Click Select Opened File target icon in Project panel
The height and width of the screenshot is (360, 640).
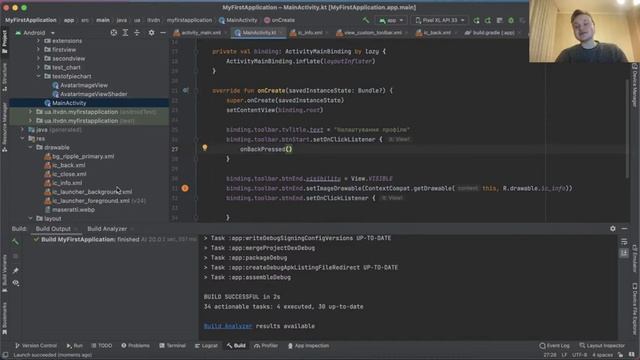tap(114, 33)
